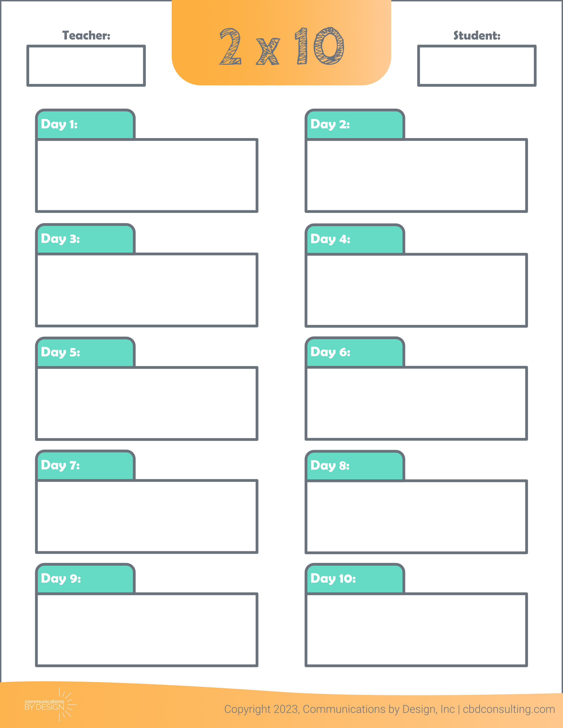Click the Student name input box
The width and height of the screenshot is (563, 728).
pyautogui.click(x=477, y=66)
